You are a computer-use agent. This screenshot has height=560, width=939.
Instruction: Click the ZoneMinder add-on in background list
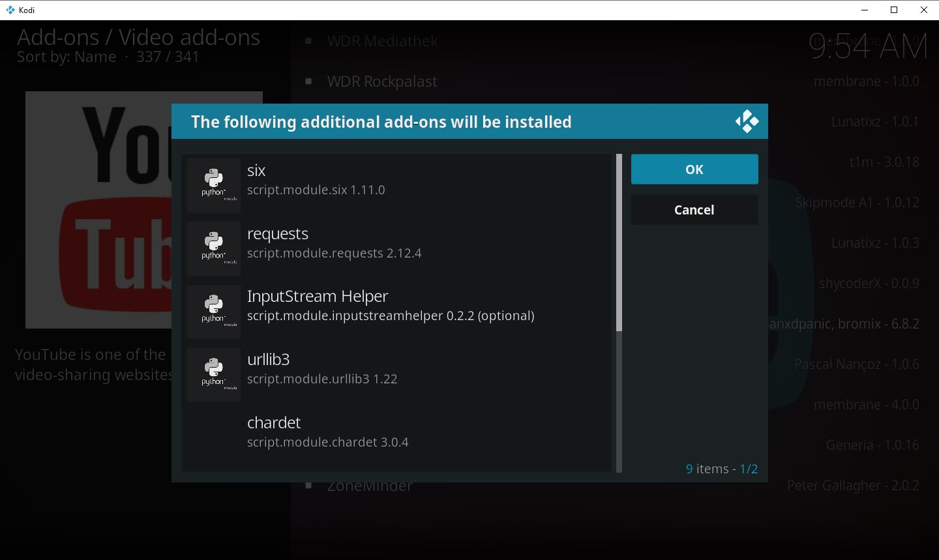click(370, 487)
